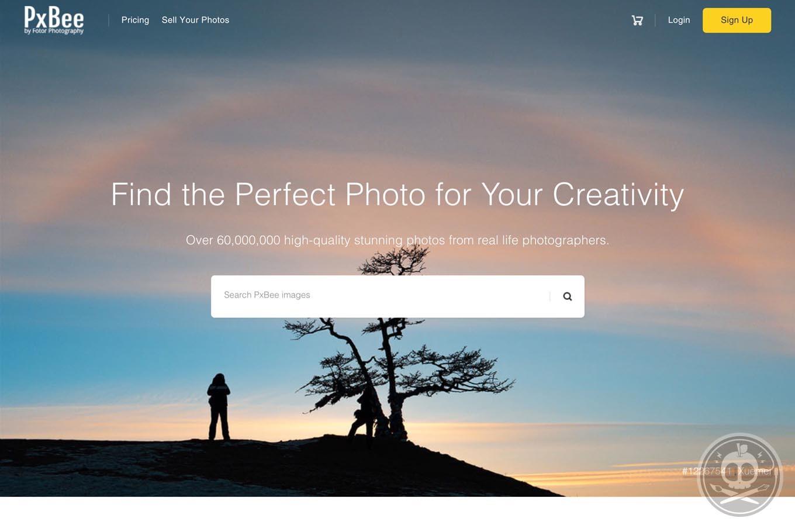Viewport: 795px width, 532px height.
Task: Go to Sell Your Photos
Action: (195, 20)
